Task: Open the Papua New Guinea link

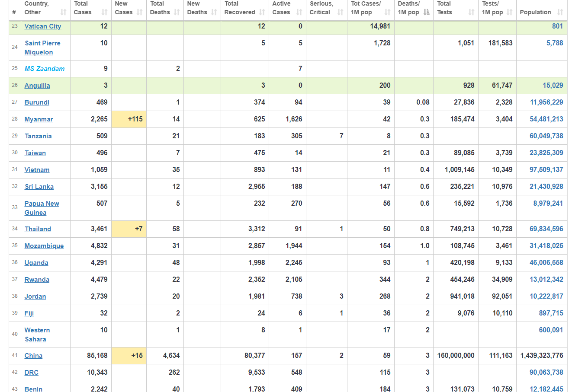Action: coord(42,208)
